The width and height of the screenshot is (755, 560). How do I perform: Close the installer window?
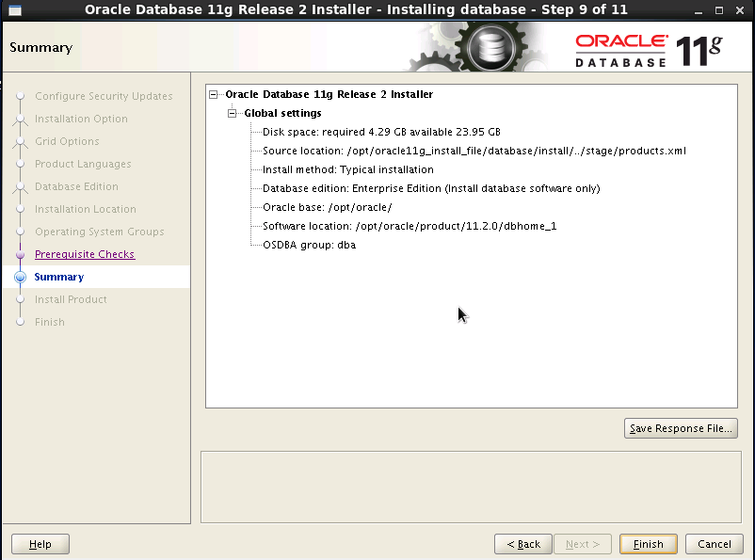pyautogui.click(x=740, y=10)
